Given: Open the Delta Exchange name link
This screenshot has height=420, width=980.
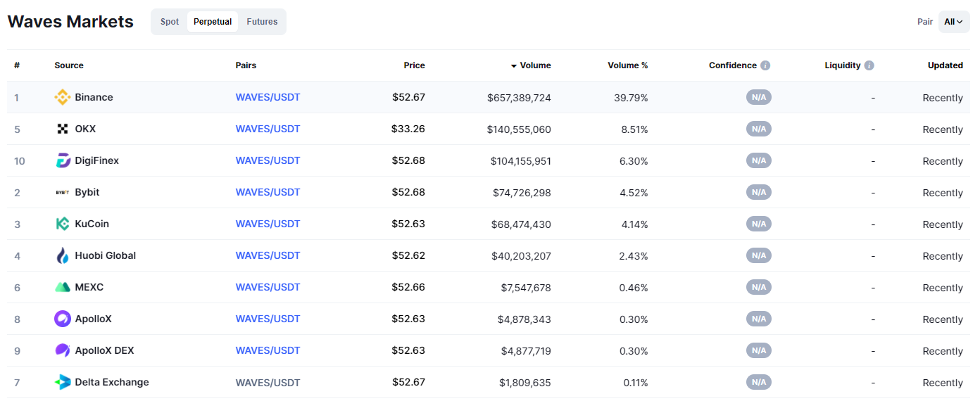Looking at the screenshot, I should point(112,382).
